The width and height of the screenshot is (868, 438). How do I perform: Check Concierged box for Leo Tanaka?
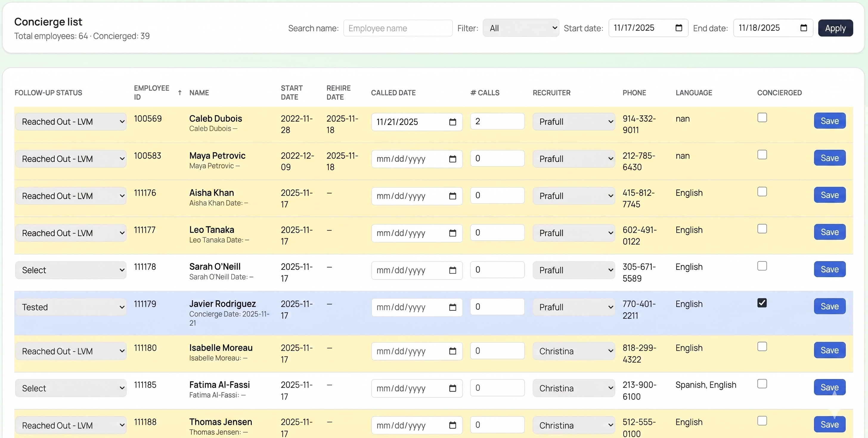(762, 229)
